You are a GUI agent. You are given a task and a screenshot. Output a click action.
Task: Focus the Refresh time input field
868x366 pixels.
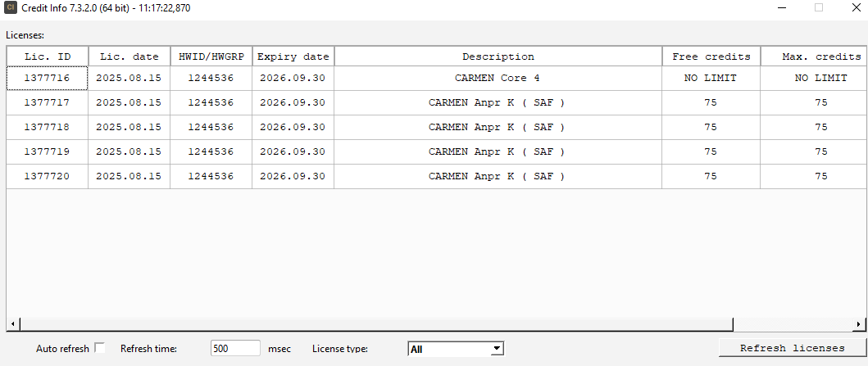[235, 348]
